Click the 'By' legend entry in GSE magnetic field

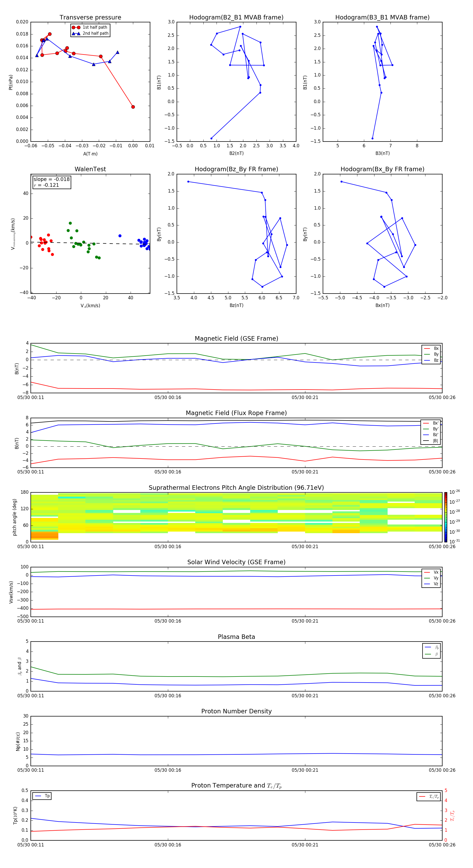pyautogui.click(x=431, y=354)
